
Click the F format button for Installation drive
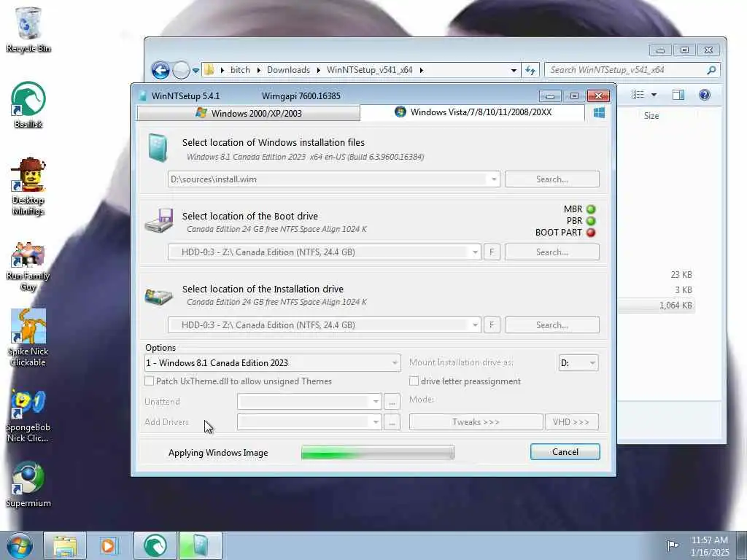[x=492, y=324]
